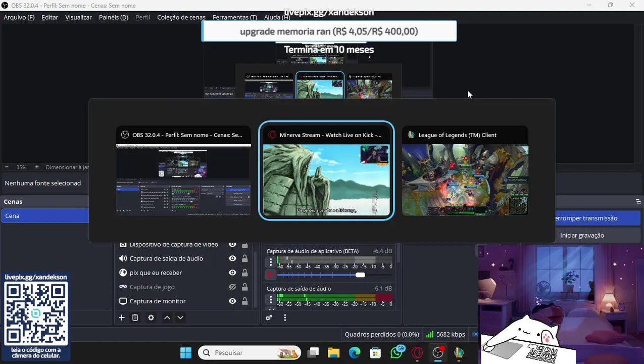Select the Captura de monitor source row
644x364 pixels.
click(x=184, y=301)
